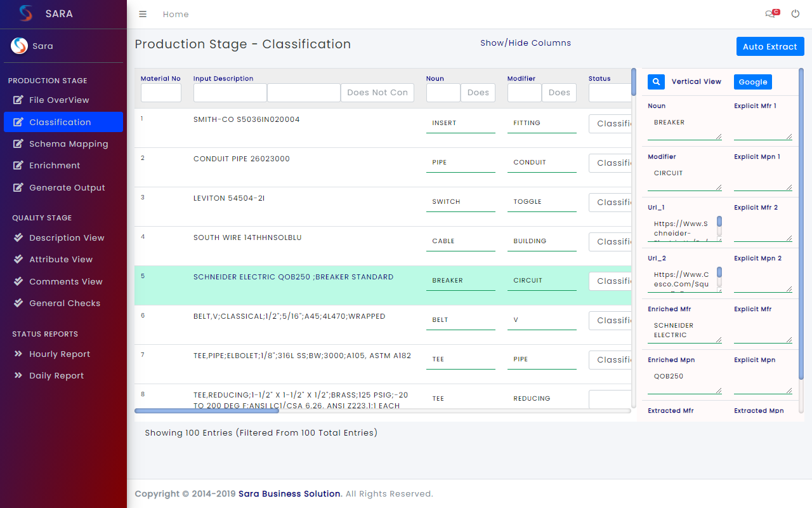The width and height of the screenshot is (812, 508).
Task: Open Status dropdown for CONDUIT PIPE row
Action: click(610, 163)
